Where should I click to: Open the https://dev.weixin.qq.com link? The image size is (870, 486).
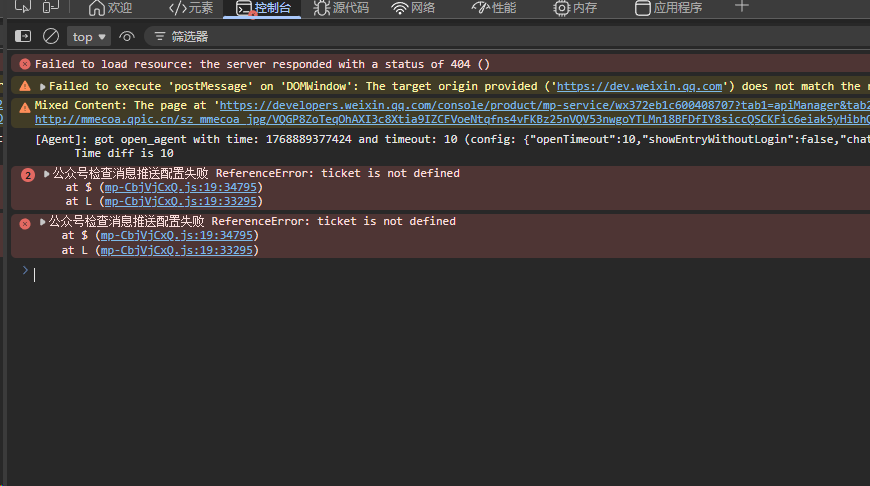[x=639, y=86]
